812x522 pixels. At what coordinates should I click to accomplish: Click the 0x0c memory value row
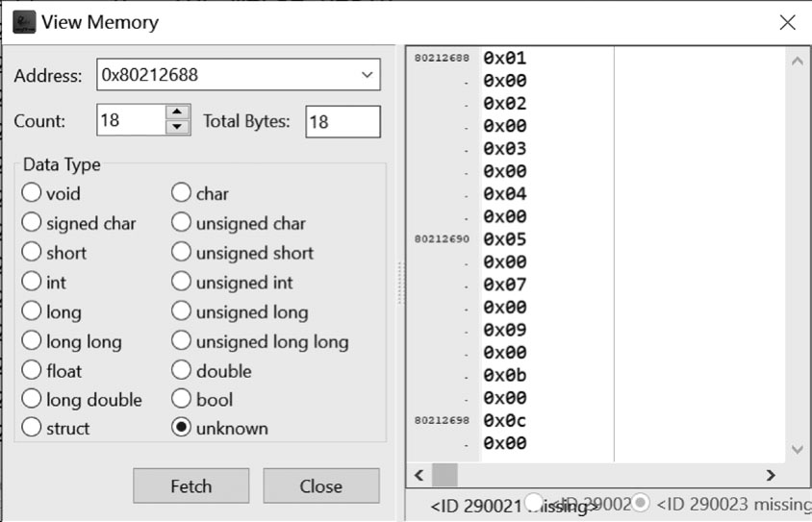pos(505,421)
